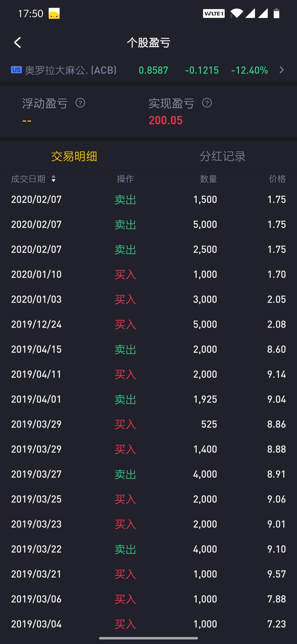Select 2020/01/10 买入 1,000 trade row
The height and width of the screenshot is (644, 297).
pyautogui.click(x=148, y=275)
